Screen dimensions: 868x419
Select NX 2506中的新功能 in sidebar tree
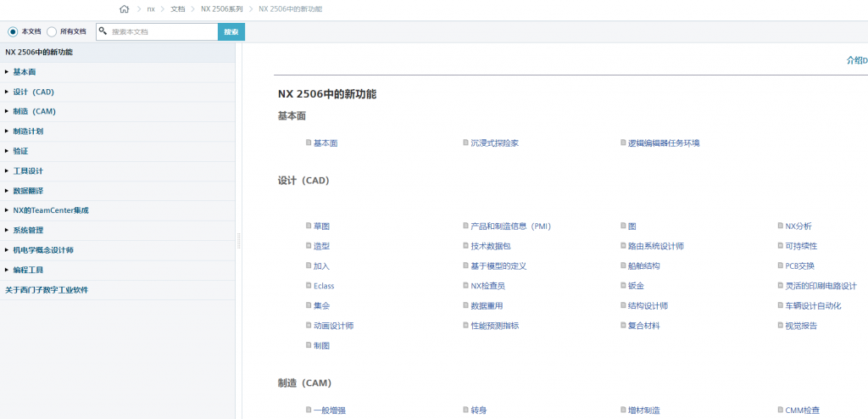(x=39, y=52)
